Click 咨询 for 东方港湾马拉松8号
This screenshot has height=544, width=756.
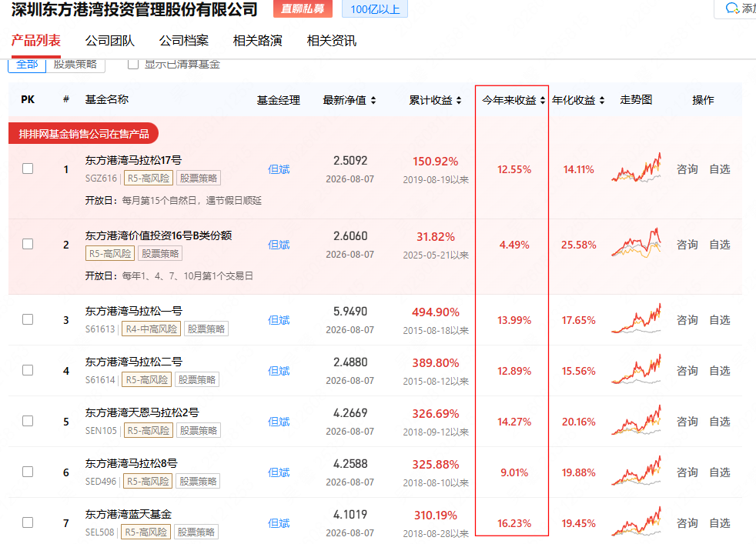[x=687, y=472]
